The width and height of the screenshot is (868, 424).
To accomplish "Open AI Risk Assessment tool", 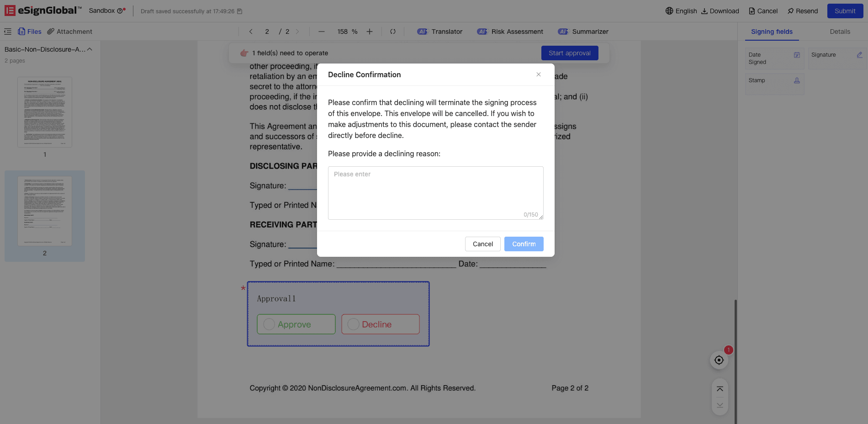I will pos(510,32).
